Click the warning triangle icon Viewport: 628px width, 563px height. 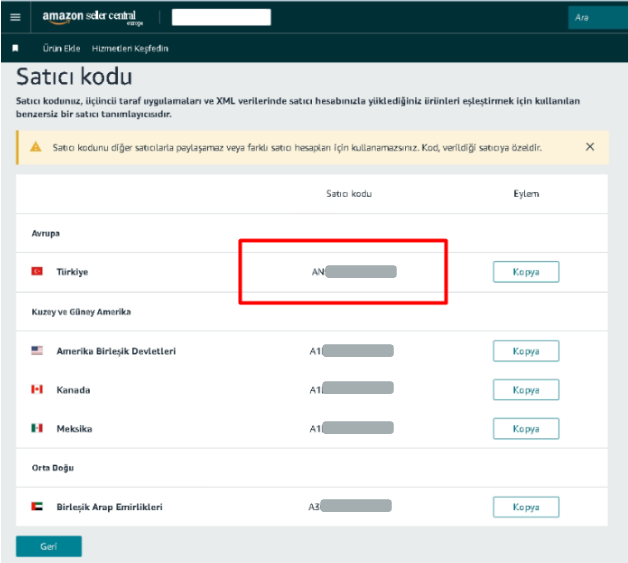pyautogui.click(x=36, y=147)
